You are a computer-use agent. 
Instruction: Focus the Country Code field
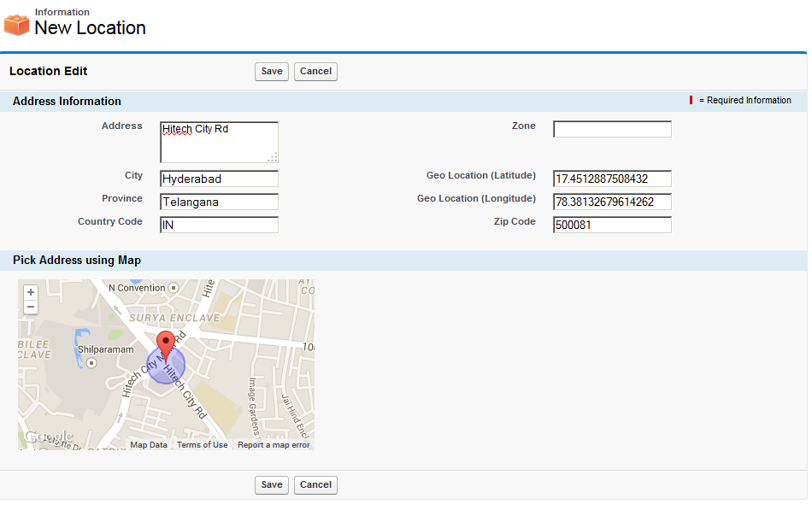click(x=219, y=225)
